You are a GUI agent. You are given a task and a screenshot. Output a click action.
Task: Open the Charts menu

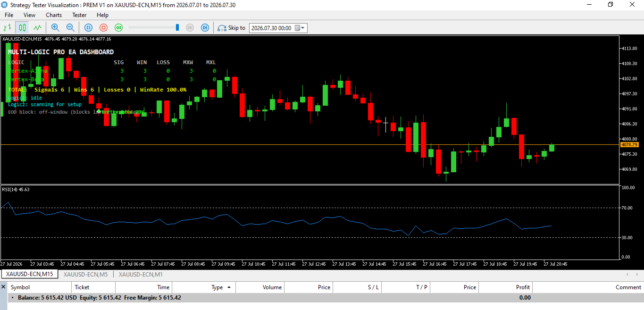(54, 15)
